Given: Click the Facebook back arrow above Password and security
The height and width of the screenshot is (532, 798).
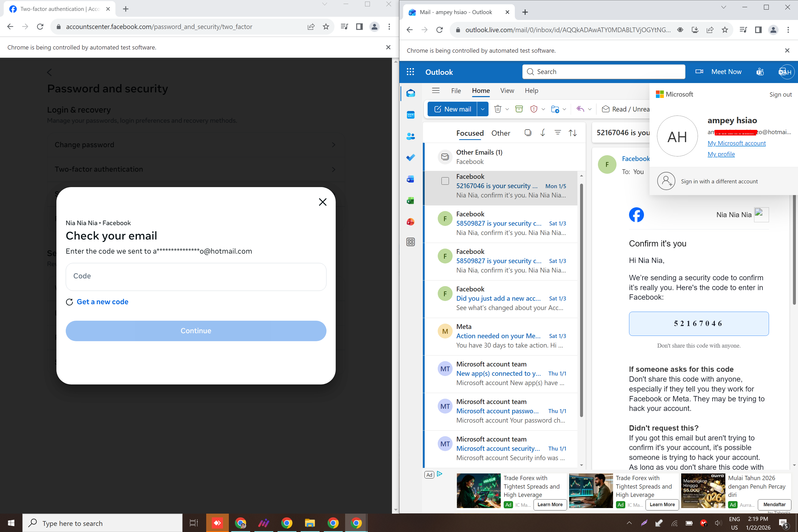Looking at the screenshot, I should pos(49,72).
